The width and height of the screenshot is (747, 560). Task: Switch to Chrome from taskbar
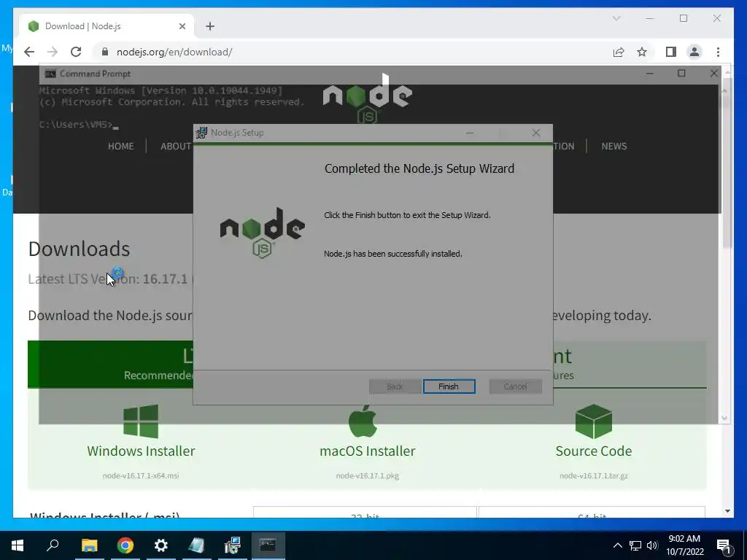pos(125,545)
